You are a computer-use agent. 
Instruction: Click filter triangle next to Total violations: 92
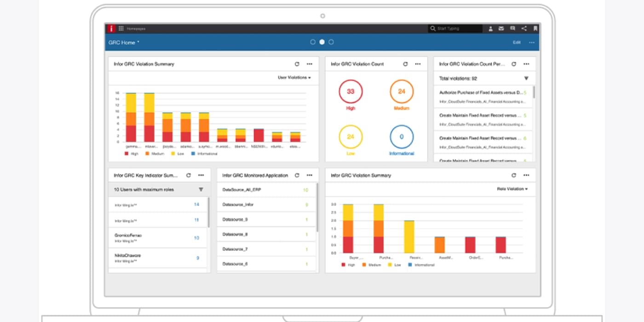[526, 79]
